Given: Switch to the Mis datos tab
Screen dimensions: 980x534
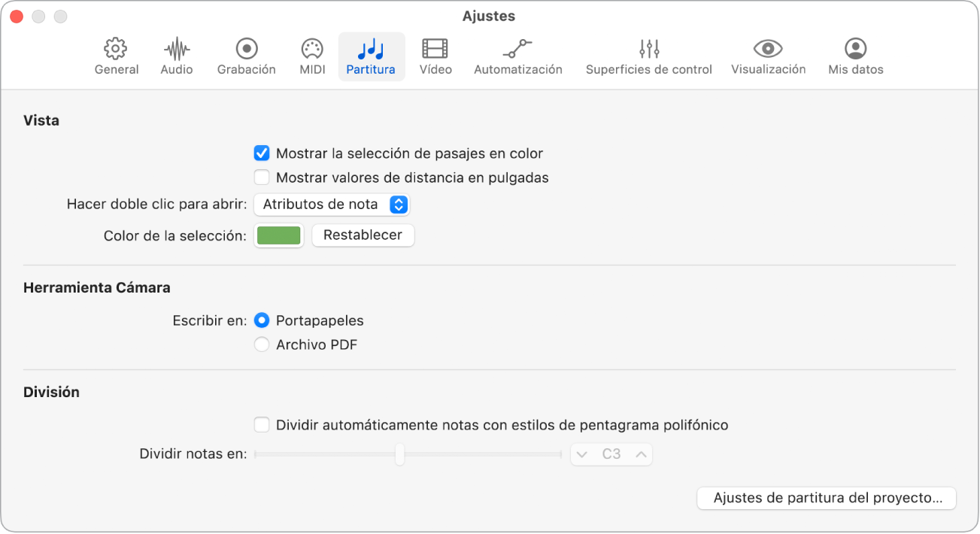Looking at the screenshot, I should tap(855, 57).
